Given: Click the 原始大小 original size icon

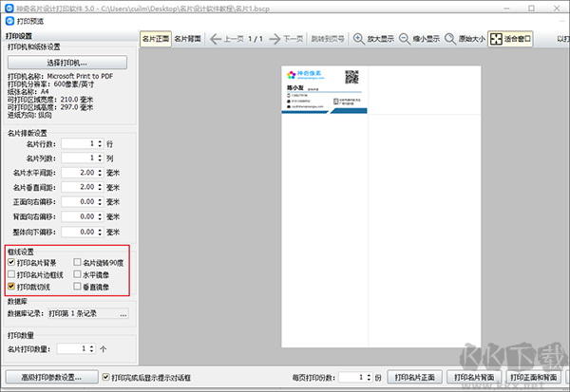Looking at the screenshot, I should click(450, 39).
